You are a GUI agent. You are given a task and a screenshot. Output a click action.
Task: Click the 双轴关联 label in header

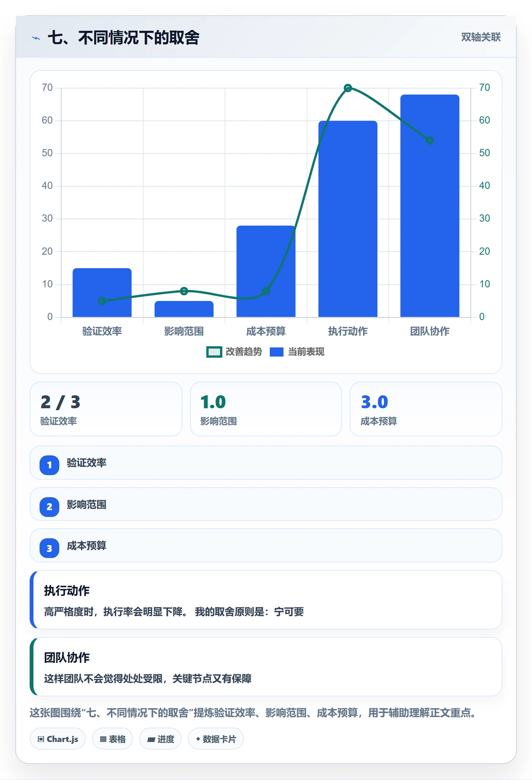tap(481, 37)
